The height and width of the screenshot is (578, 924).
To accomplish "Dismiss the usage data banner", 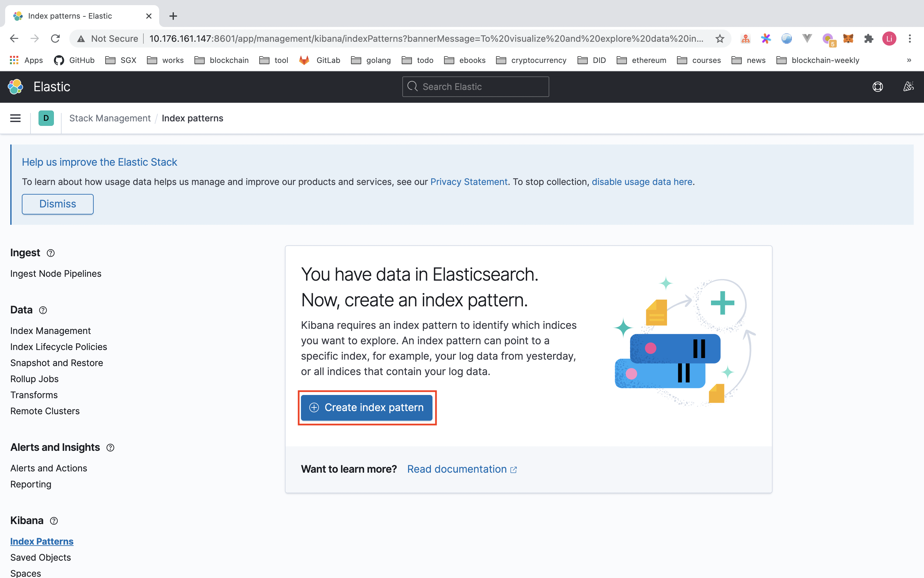I will [x=58, y=204].
